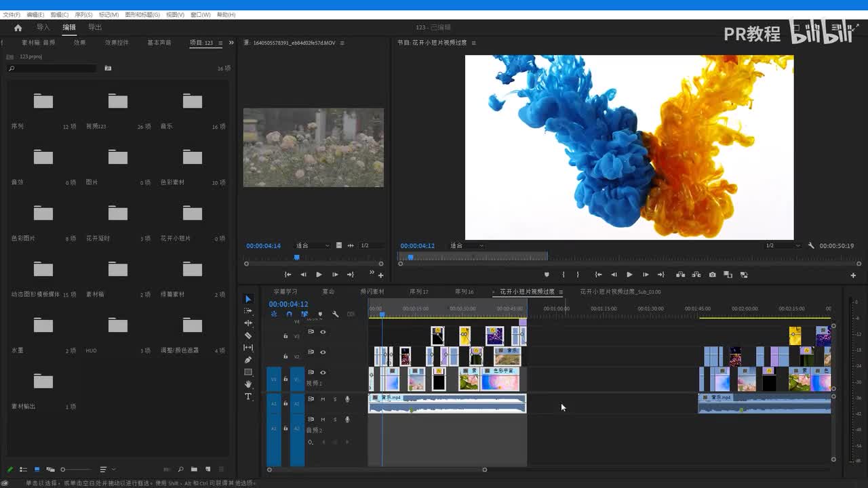Select the Hand tool
The height and width of the screenshot is (488, 868).
(x=248, y=384)
